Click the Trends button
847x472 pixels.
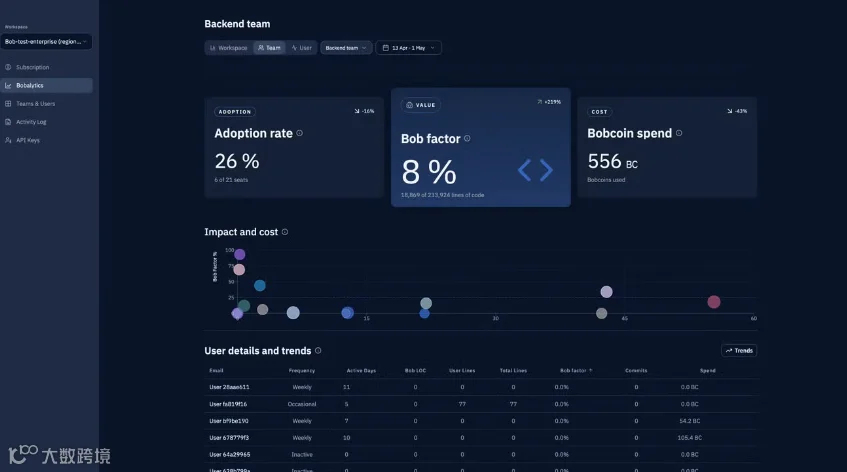(x=739, y=351)
